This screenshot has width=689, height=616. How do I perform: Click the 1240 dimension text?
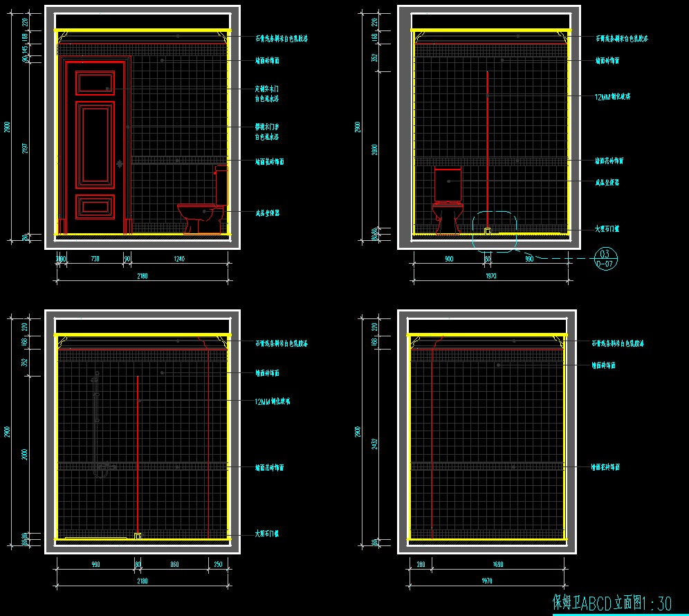[179, 259]
